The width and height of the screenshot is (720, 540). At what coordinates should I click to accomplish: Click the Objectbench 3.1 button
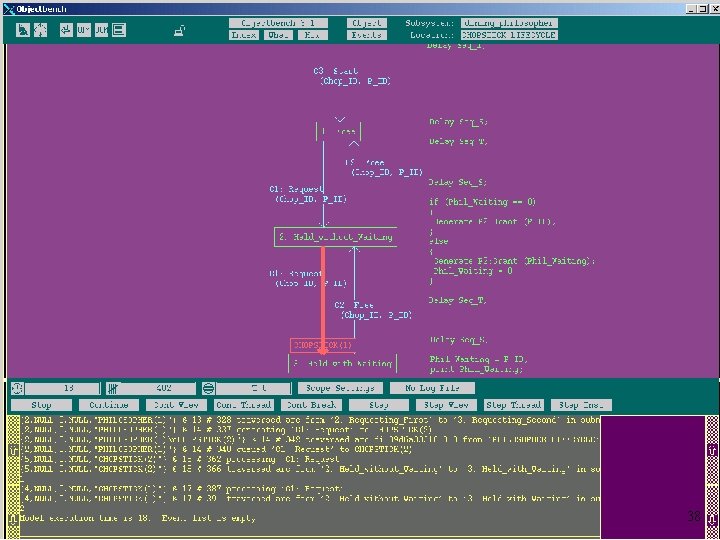[x=278, y=23]
